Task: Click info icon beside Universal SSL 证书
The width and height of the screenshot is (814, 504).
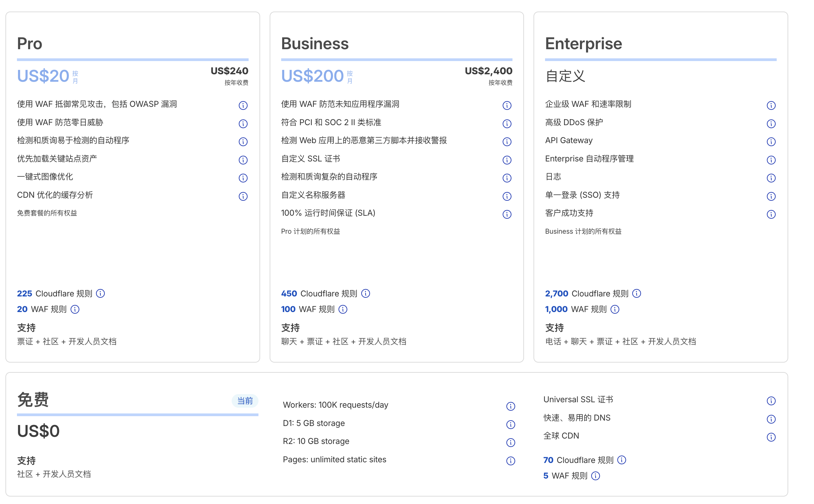Action: coord(771,401)
